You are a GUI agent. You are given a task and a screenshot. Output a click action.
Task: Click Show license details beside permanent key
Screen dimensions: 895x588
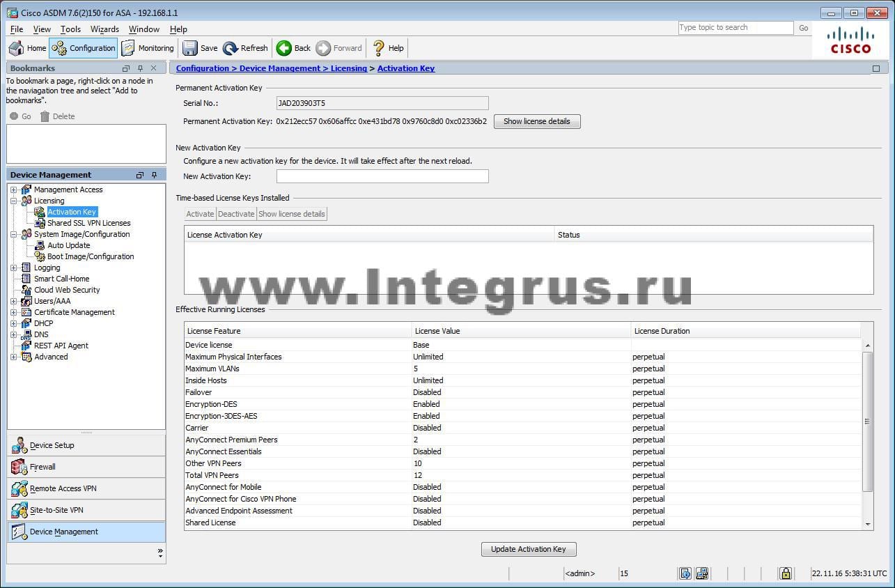[537, 121]
